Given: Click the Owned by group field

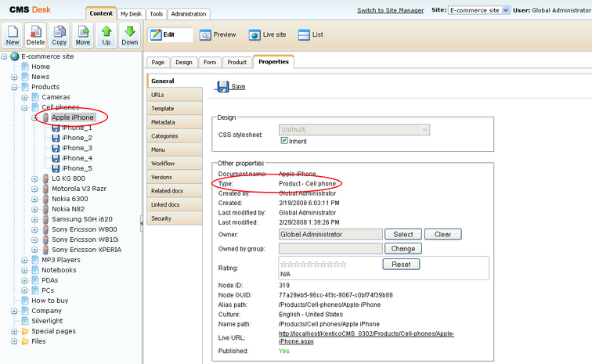Looking at the screenshot, I should tap(330, 249).
